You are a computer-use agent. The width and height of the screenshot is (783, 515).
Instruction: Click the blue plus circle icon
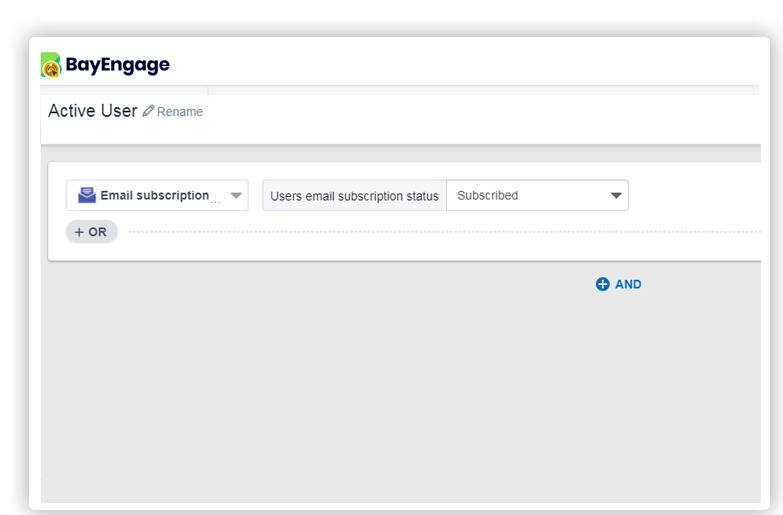(x=603, y=284)
